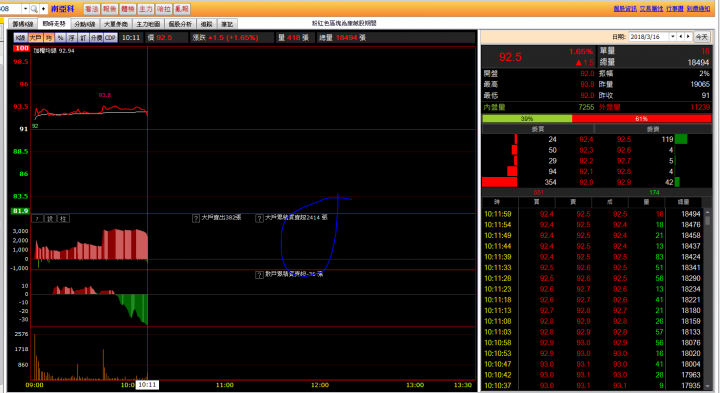The height and width of the screenshot is (393, 720).
Task: Click the 設 settings icon in indicator panel
Action: pos(51,219)
